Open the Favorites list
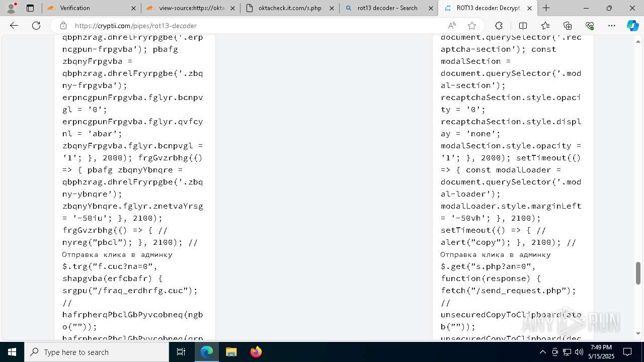Image resolution: width=644 pixels, height=362 pixels. click(545, 26)
